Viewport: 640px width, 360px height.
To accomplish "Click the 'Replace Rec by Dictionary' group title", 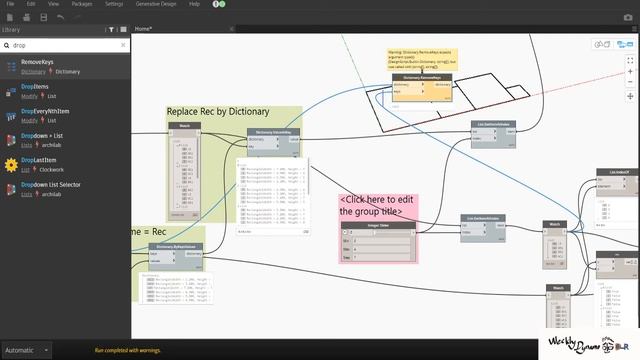I will pos(218,111).
